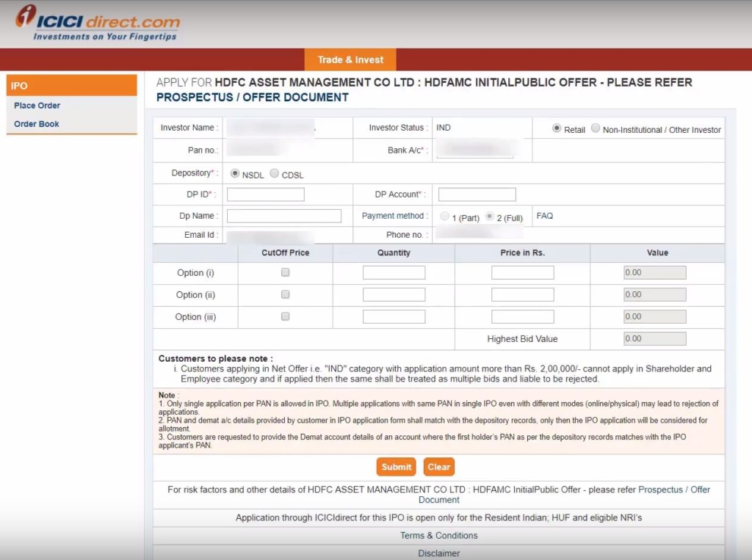752x560 pixels.
Task: Open the Bank A/c selection field
Action: [x=475, y=150]
